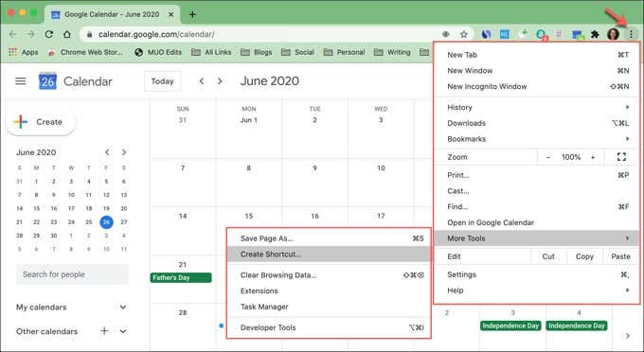Open the More Tools submenu
The image size is (644, 352).
(536, 238)
